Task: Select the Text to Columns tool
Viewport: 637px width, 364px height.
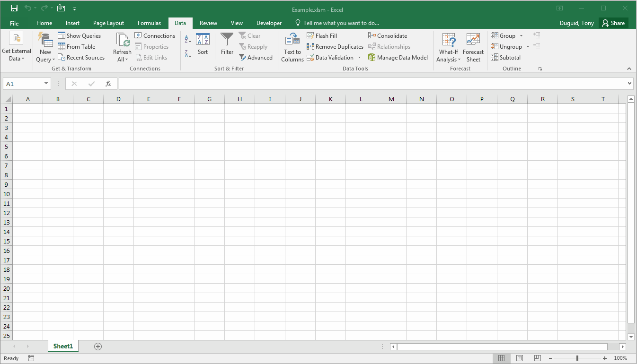Action: click(x=292, y=47)
